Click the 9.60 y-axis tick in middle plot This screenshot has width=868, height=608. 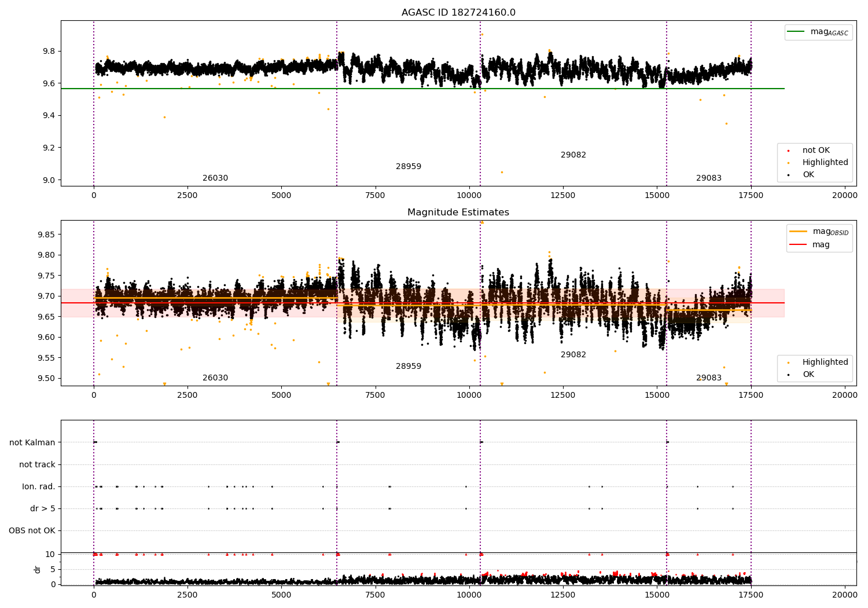click(47, 337)
